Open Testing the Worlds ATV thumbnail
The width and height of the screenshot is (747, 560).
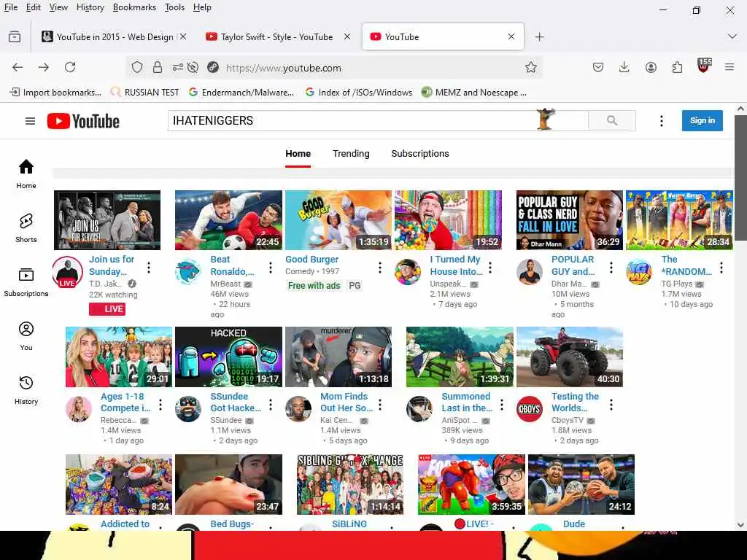point(569,357)
